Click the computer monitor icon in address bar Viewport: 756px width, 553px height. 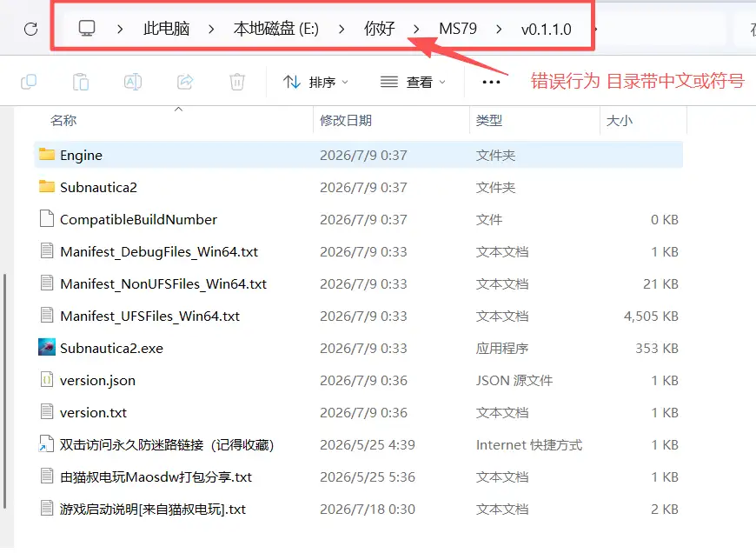[87, 28]
